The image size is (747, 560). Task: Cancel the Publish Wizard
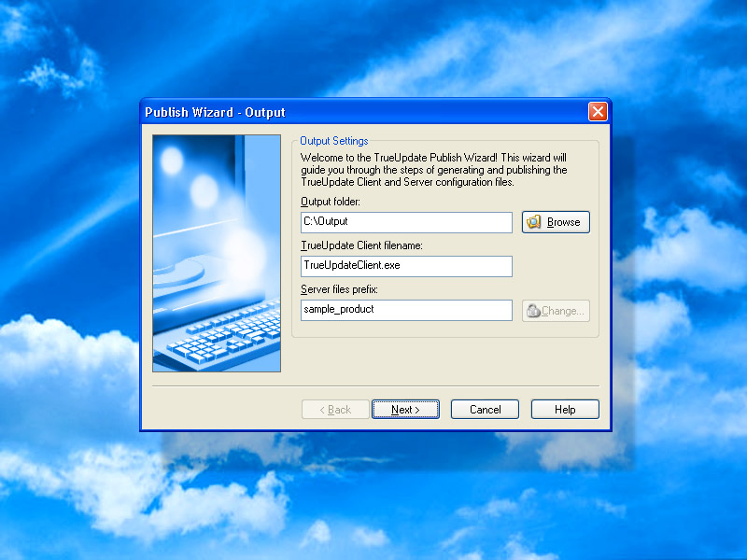coord(485,410)
